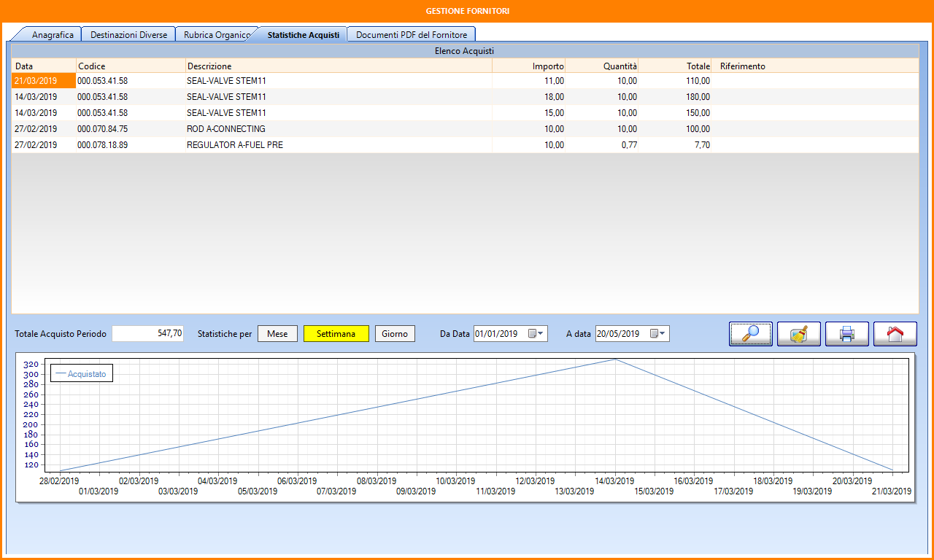934x560 pixels.
Task: Click the home icon button
Action: pos(895,334)
